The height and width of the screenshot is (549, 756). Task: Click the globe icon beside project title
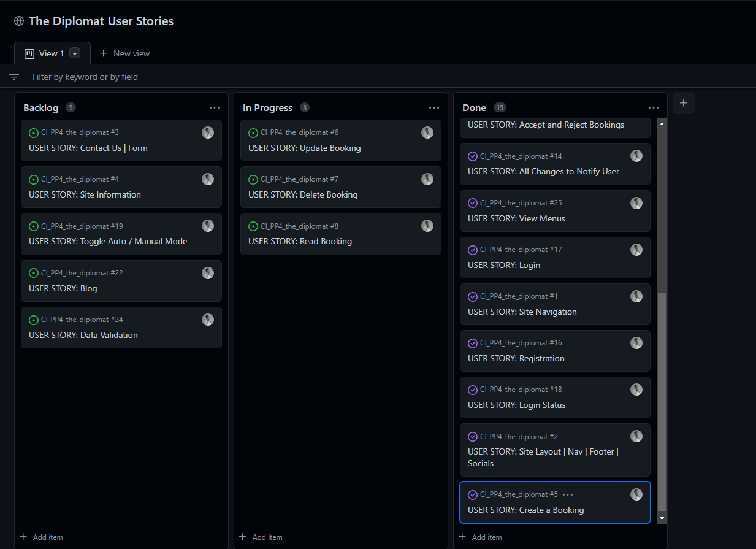point(19,21)
